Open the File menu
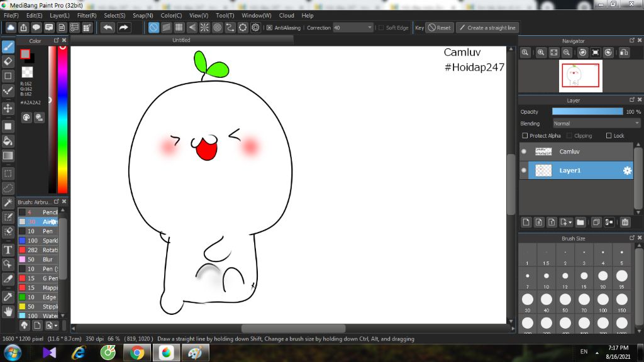644x362 pixels. click(11, 16)
